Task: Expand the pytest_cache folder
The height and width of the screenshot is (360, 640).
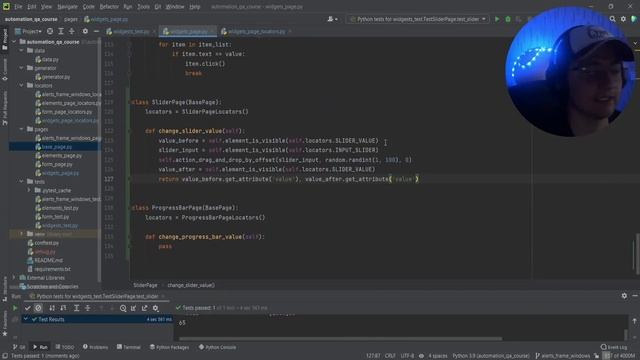Action: [29, 190]
